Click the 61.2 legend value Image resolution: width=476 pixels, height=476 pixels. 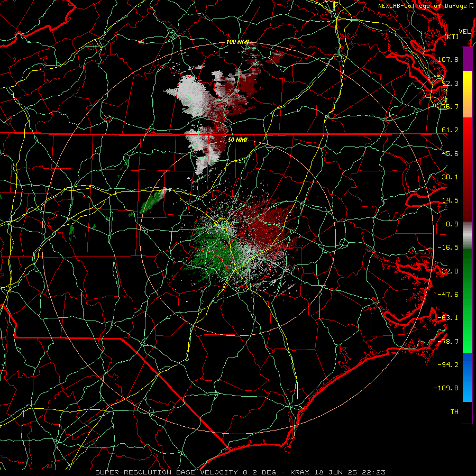click(x=450, y=130)
